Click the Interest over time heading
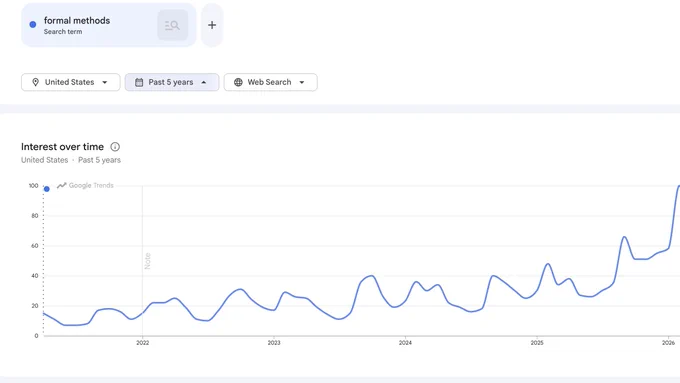Viewport: 680px width, 383px height. 62,147
